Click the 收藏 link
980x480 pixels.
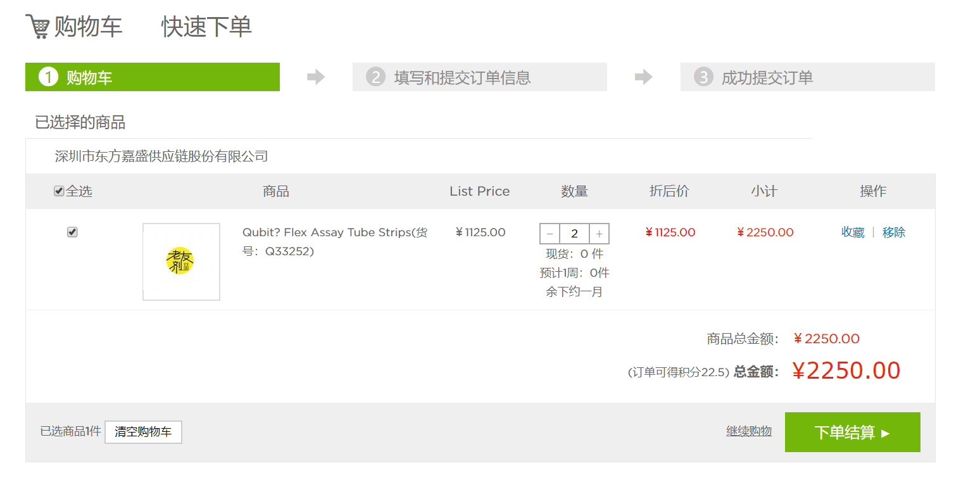(853, 232)
